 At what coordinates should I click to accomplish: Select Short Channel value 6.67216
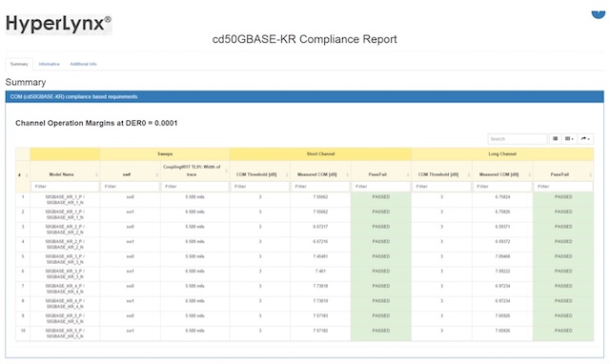click(320, 241)
